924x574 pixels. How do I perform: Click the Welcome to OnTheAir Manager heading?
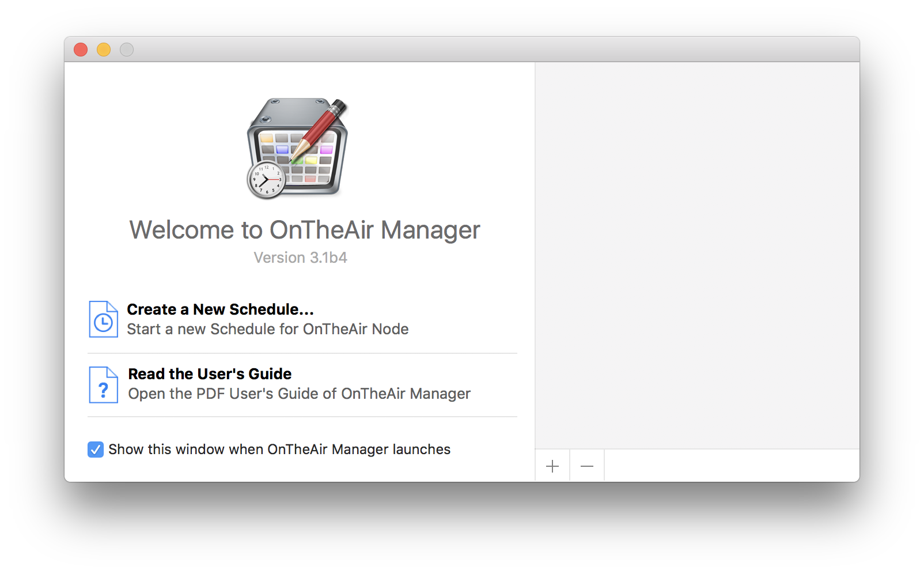tap(305, 230)
